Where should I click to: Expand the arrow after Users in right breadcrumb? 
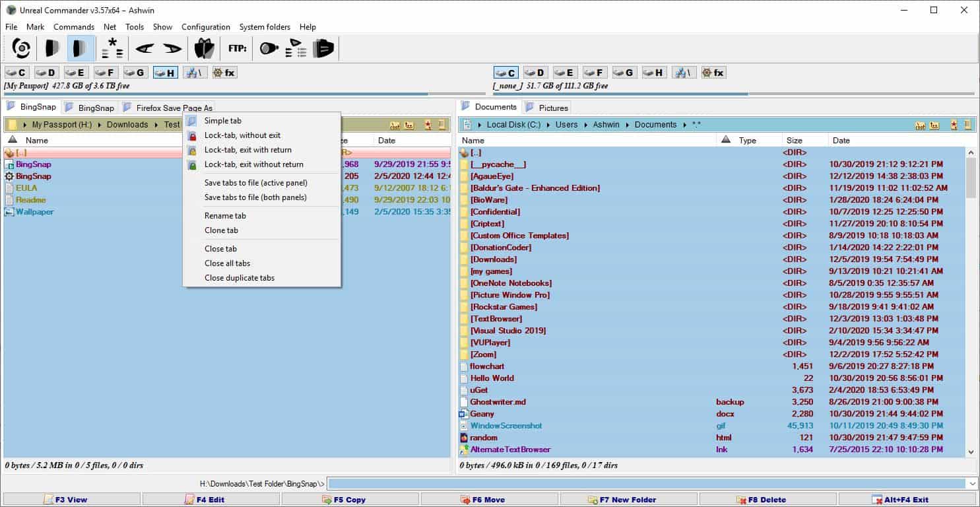coord(585,125)
